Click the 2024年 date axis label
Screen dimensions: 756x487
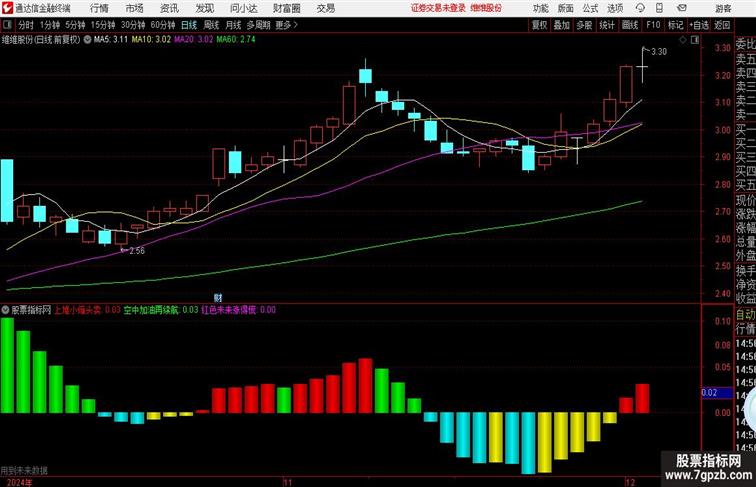click(20, 482)
